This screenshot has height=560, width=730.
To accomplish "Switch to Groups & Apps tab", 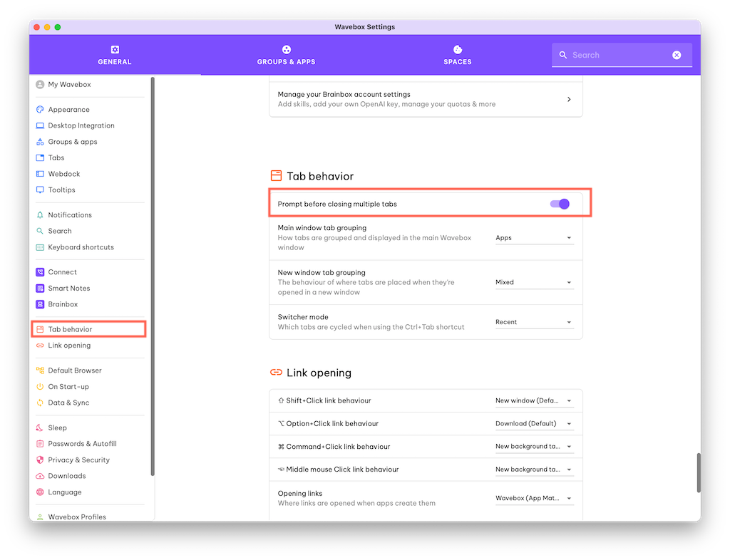I will click(286, 55).
